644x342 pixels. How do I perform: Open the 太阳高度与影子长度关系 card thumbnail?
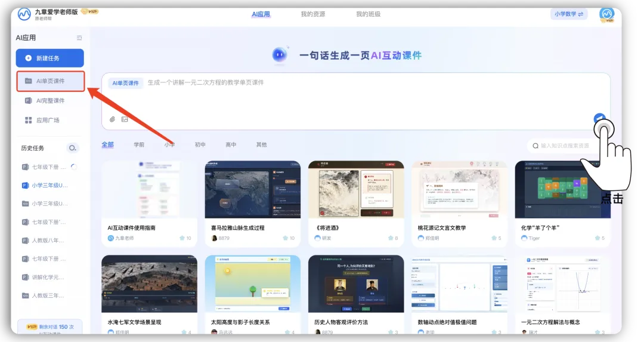(x=253, y=284)
